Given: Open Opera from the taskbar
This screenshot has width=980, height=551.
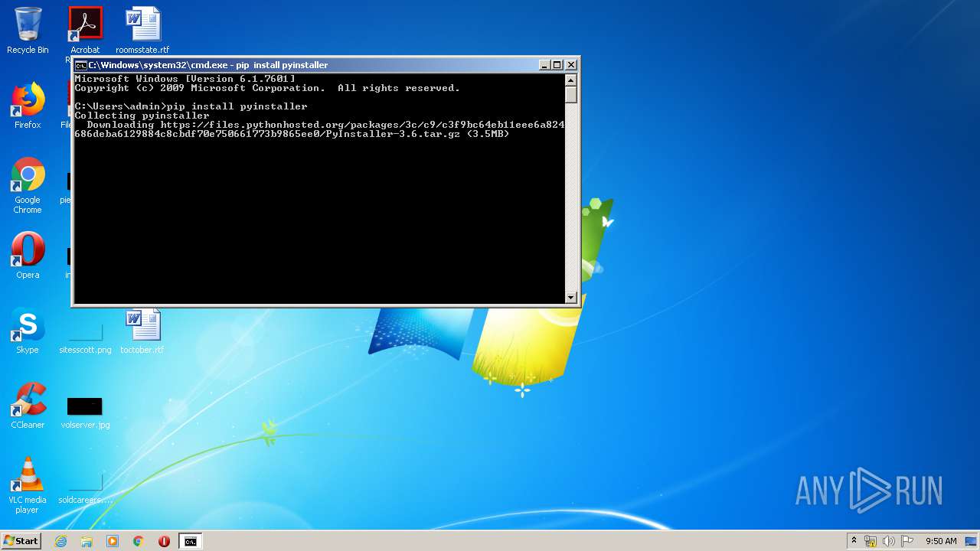Looking at the screenshot, I should click(x=164, y=541).
